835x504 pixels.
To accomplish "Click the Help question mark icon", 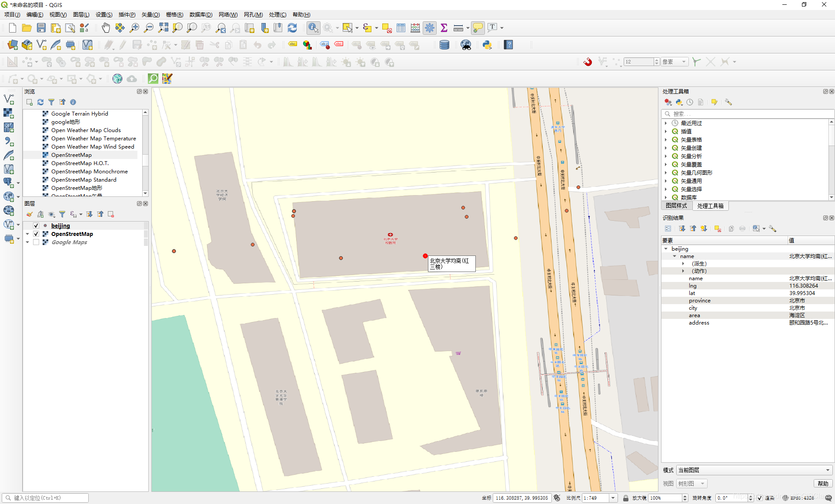I will click(508, 45).
